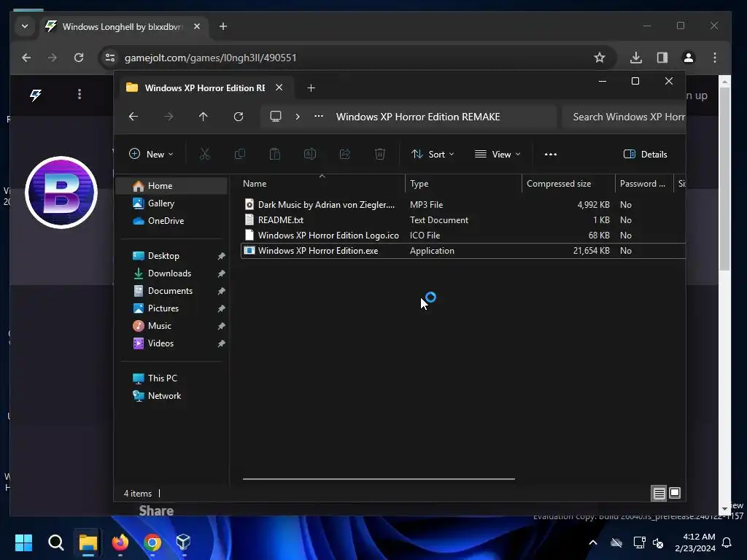Open Chrome profile avatar icon

pos(689,58)
